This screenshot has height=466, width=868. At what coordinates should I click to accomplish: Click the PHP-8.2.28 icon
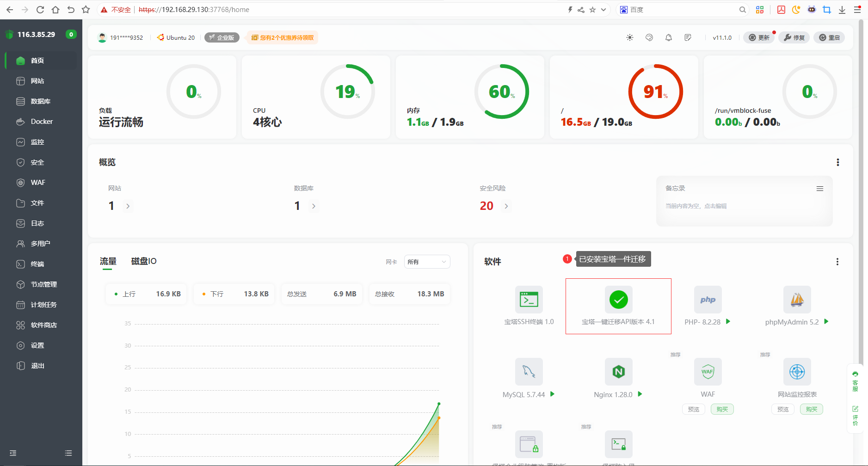coord(708,300)
